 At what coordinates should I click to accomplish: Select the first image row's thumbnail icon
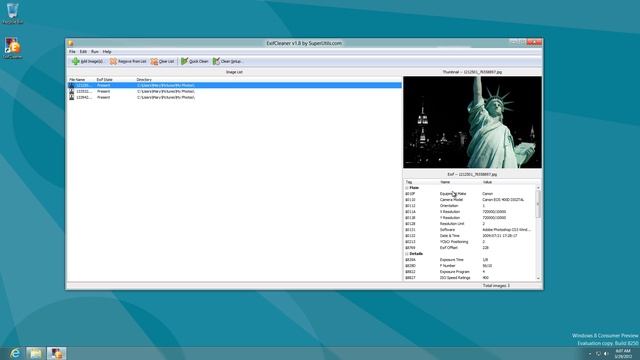[71, 85]
